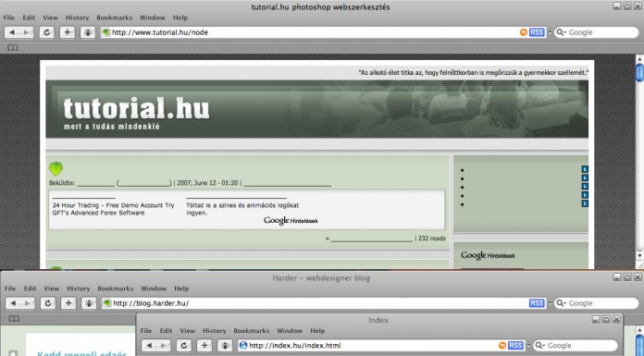
Task: Open History menu in Harder blog window
Action: tap(79, 288)
